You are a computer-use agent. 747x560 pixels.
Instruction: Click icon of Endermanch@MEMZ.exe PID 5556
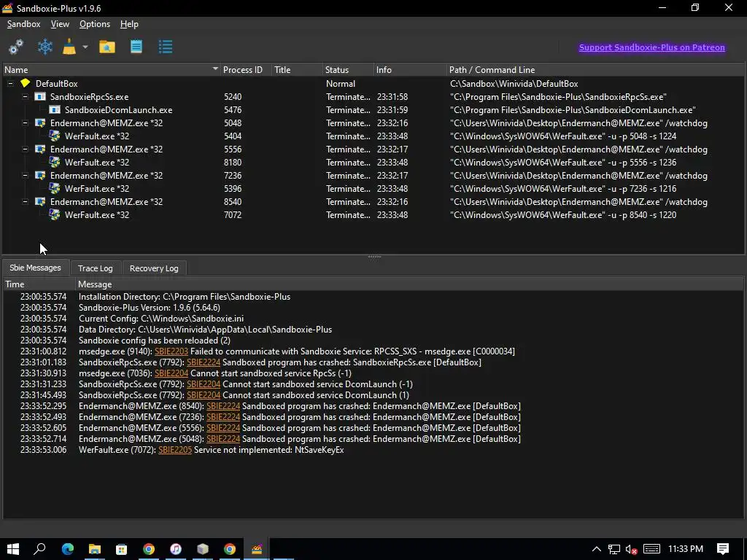(x=40, y=149)
